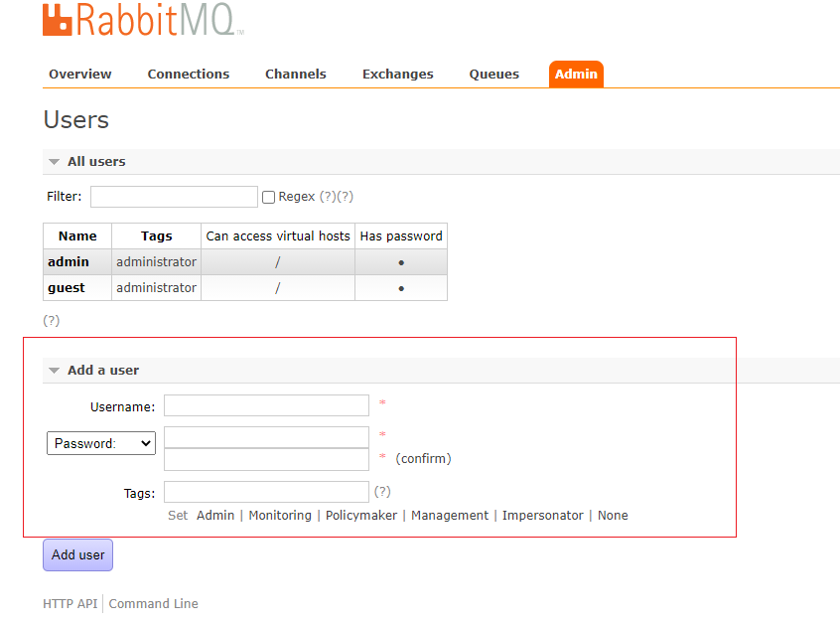Sort users by Tags column

click(157, 236)
